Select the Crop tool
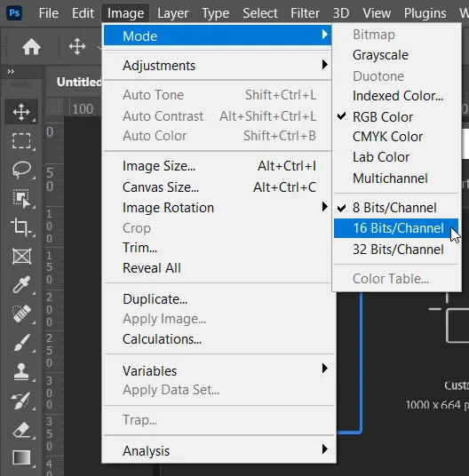 tap(20, 227)
